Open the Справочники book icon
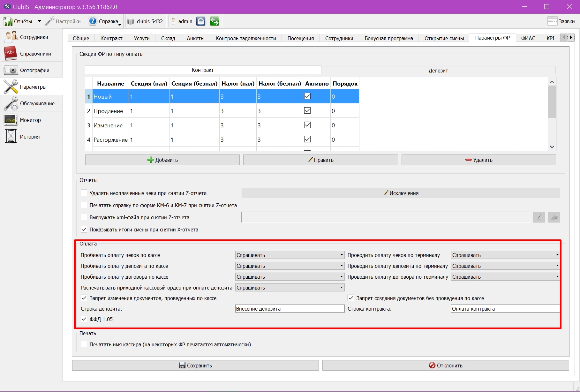The height and width of the screenshot is (392, 580). point(10,53)
